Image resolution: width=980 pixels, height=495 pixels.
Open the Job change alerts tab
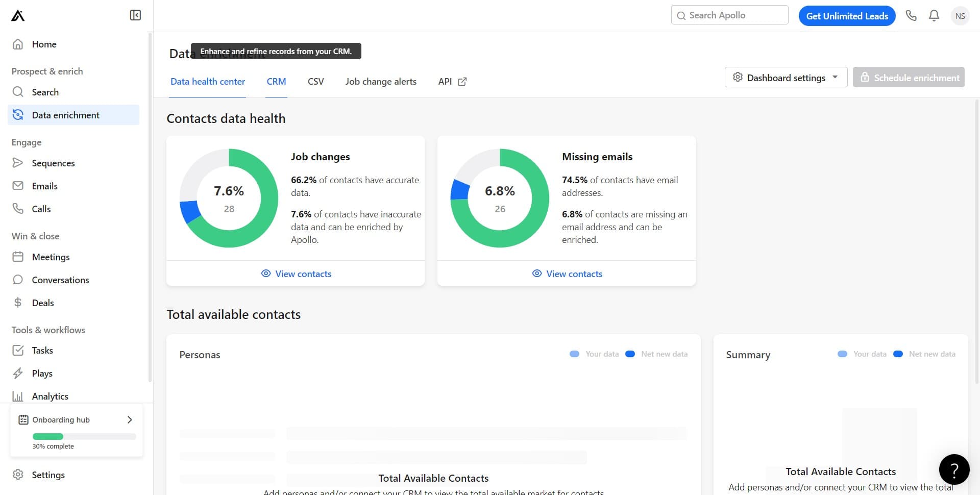[x=381, y=82]
